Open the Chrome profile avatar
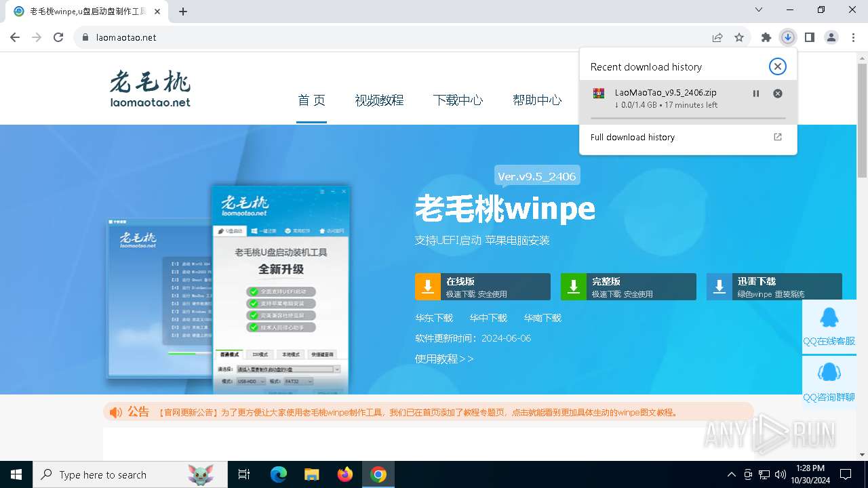This screenshot has width=868, height=488. [x=831, y=37]
